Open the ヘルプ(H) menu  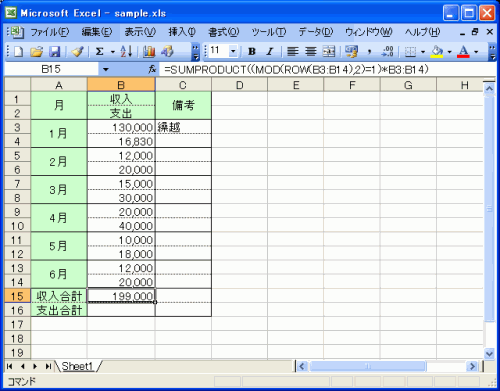(x=422, y=32)
